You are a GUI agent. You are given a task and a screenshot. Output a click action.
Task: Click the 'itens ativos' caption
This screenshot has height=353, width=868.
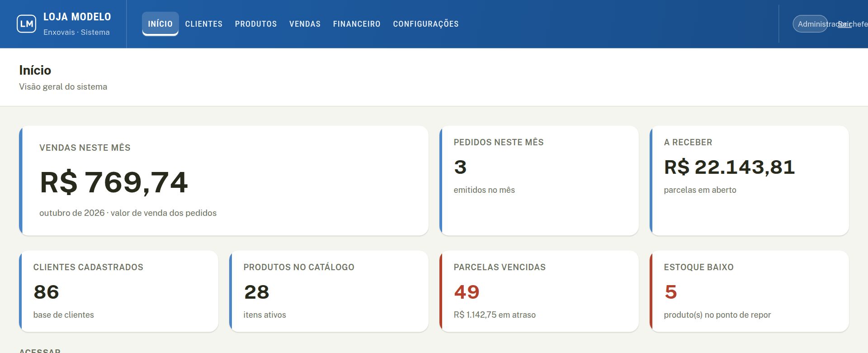(264, 315)
